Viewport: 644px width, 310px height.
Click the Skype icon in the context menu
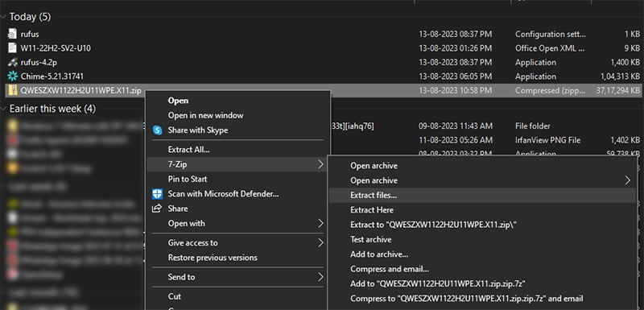pos(157,130)
